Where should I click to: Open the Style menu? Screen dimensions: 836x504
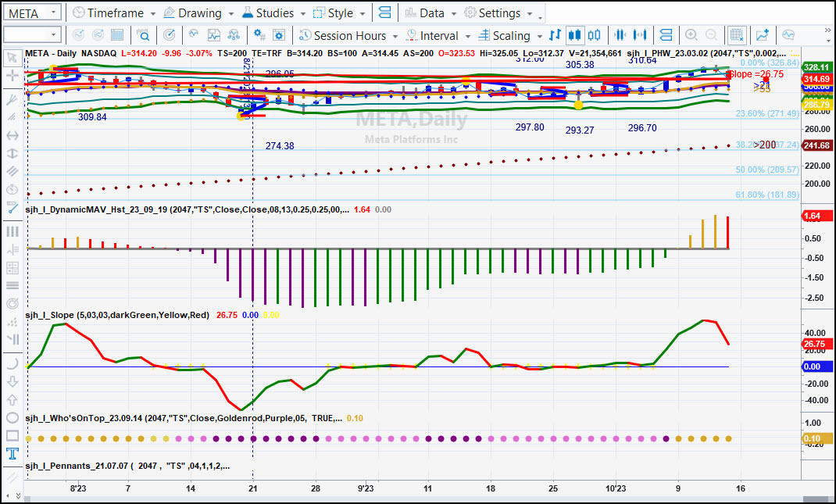coord(339,13)
